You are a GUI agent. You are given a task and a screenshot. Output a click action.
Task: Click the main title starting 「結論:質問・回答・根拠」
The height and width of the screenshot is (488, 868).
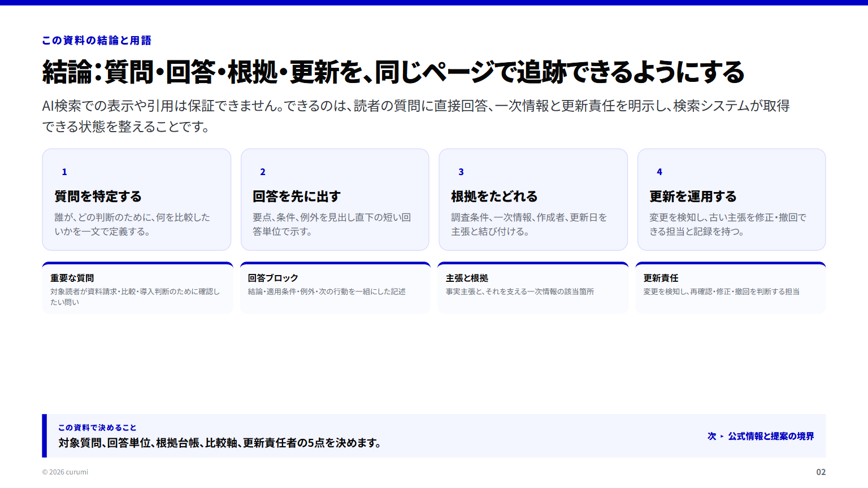[393, 72]
